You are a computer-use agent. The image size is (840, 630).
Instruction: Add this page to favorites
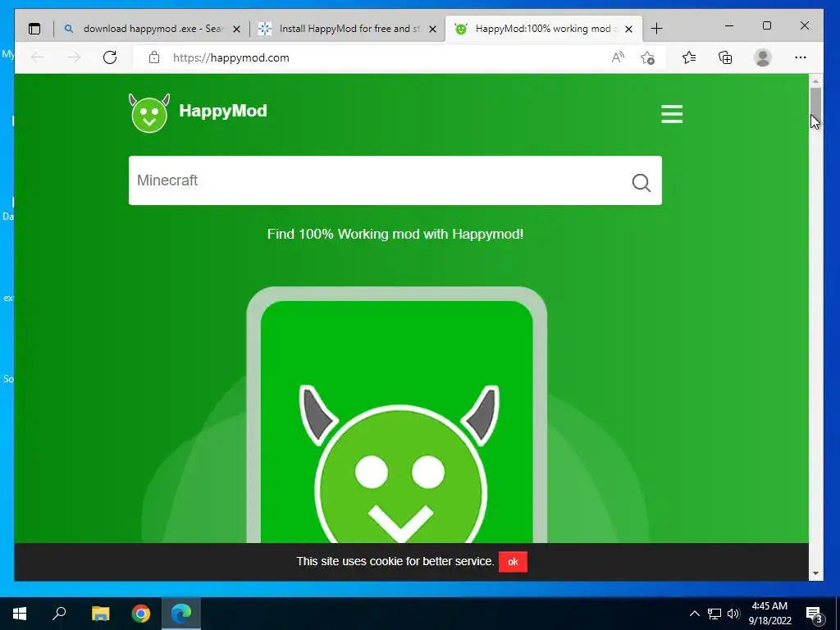click(648, 57)
